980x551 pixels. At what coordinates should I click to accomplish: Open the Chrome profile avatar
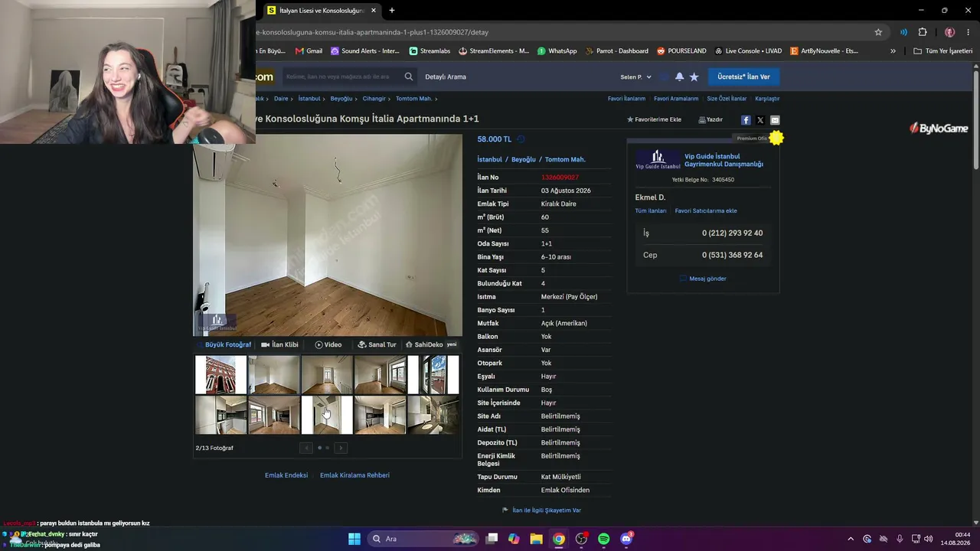coord(949,32)
